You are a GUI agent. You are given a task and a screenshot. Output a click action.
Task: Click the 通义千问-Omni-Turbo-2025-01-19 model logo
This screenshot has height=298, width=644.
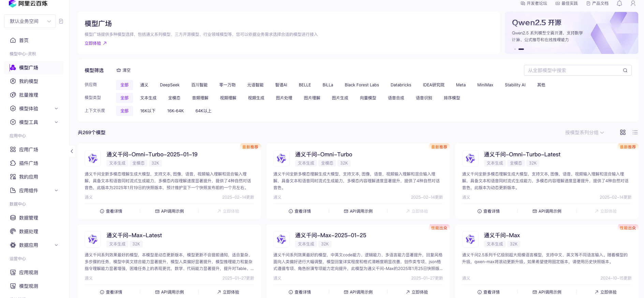(x=93, y=158)
